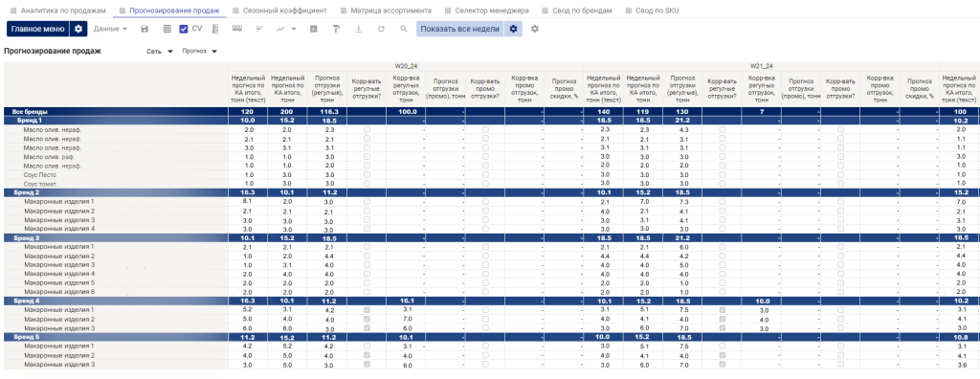This screenshot has width=980, height=379.
Task: Open the Данные dropdown
Action: point(110,29)
